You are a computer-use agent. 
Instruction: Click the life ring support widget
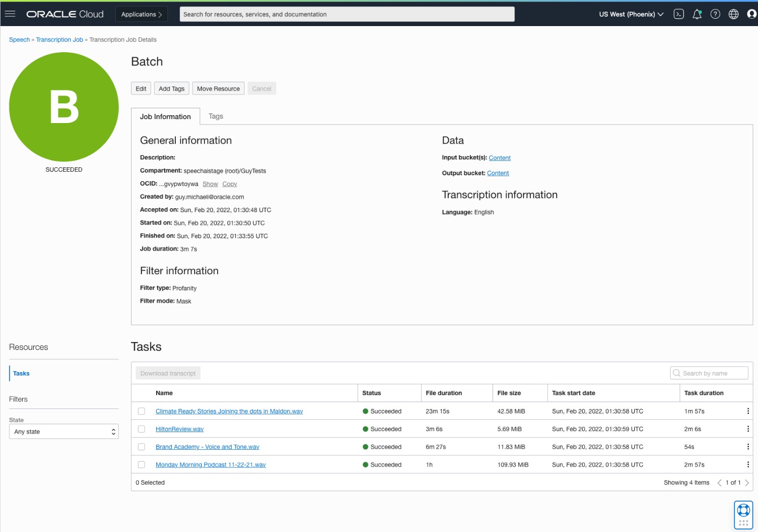[743, 510]
